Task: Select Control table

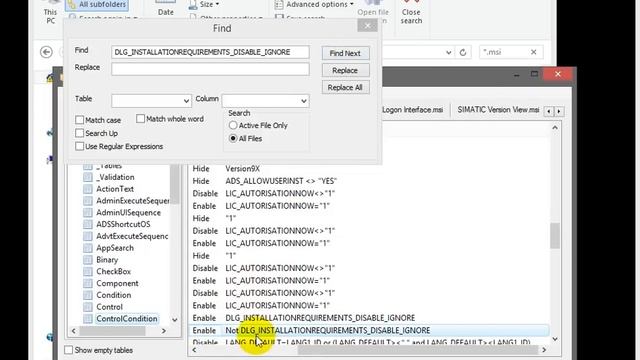Action: [109, 307]
